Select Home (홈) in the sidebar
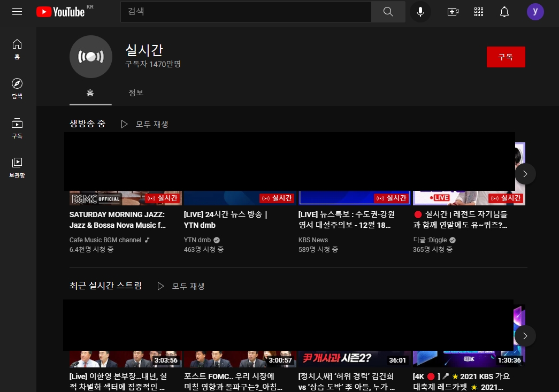The width and height of the screenshot is (559, 392). click(x=17, y=49)
